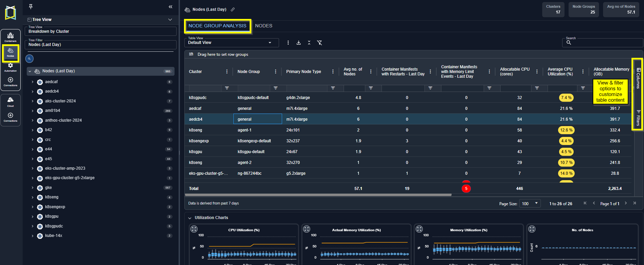Collapse the left panel with double chevron
This screenshot has width=644, height=265.
tap(170, 7)
